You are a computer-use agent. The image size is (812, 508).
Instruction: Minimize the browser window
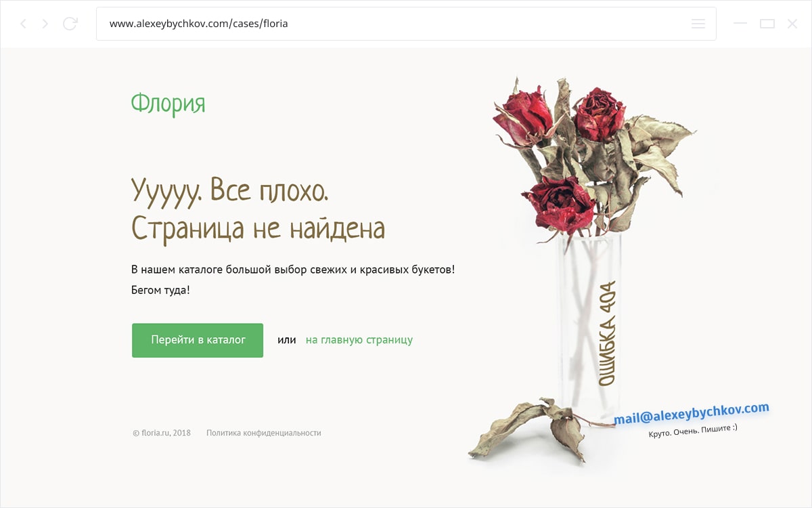coord(740,24)
